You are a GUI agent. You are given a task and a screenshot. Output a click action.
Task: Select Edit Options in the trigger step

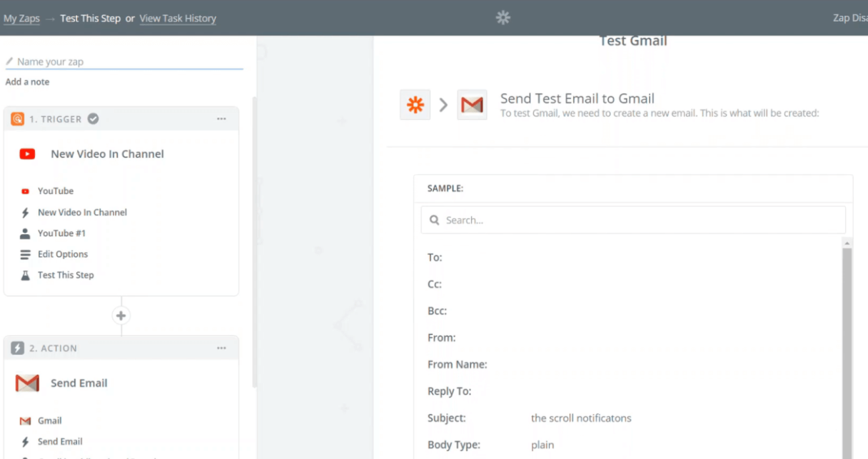tap(63, 254)
